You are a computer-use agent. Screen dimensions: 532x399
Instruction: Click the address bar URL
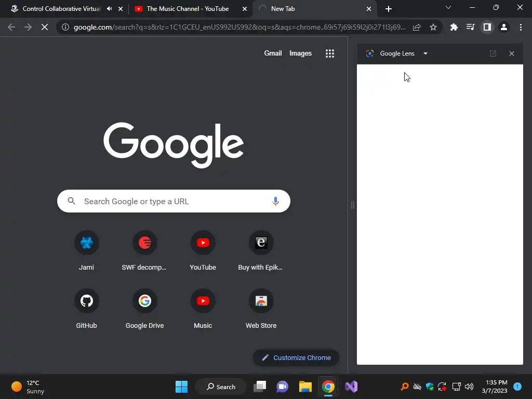pos(239,27)
